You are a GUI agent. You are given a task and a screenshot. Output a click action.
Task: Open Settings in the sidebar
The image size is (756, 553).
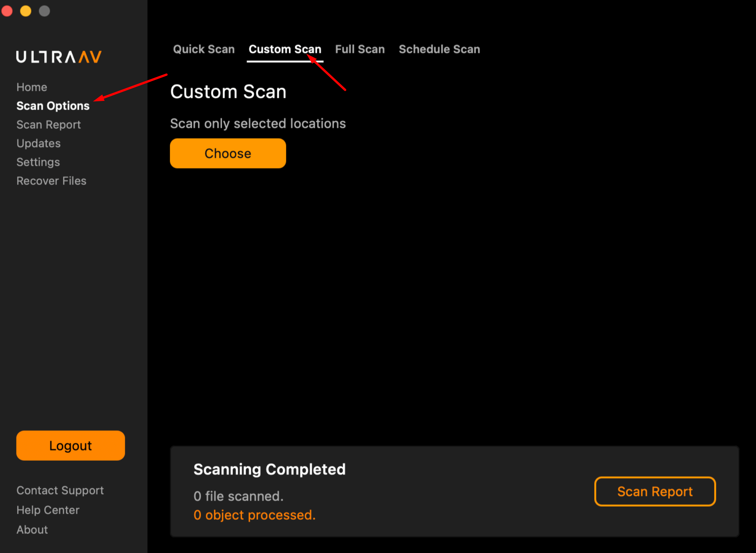[x=38, y=162]
